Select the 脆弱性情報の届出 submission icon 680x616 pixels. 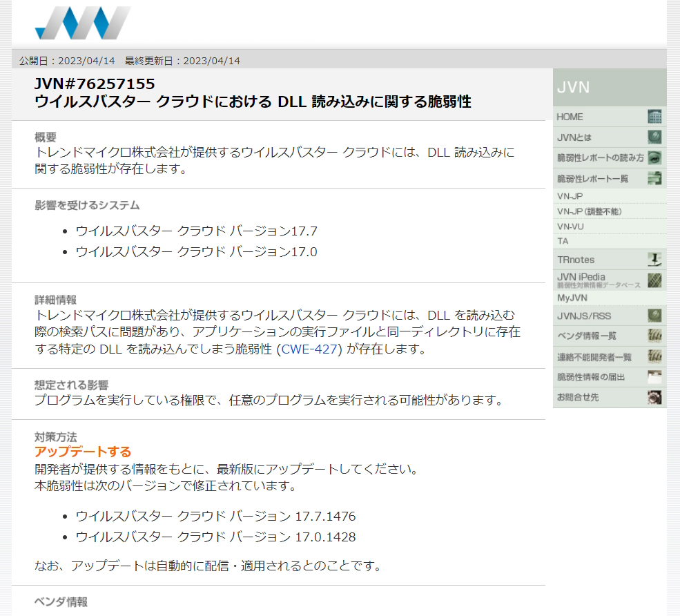pyautogui.click(x=656, y=376)
